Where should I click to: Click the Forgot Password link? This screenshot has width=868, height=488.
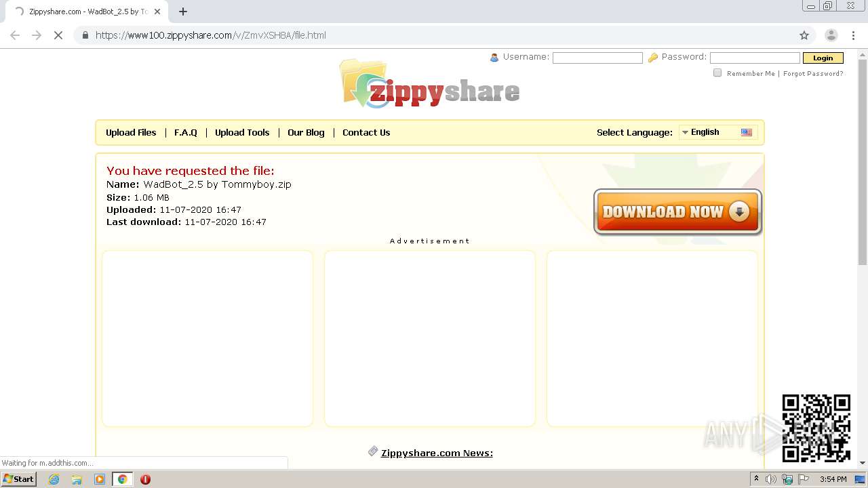point(813,73)
